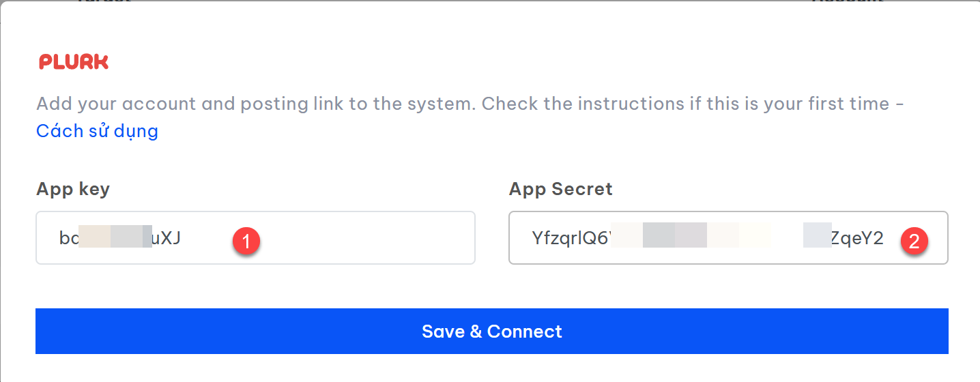This screenshot has width=980, height=382.
Task: Place cursor after ZqeY2 in App Secret
Action: coord(885,238)
